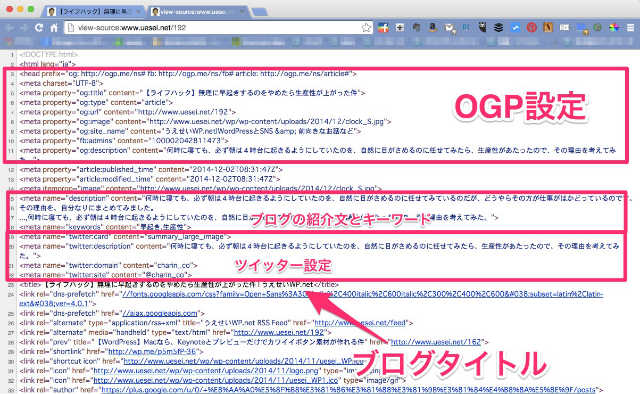Switch to the ライフハック article tab
The width and height of the screenshot is (640, 394).
(x=93, y=11)
